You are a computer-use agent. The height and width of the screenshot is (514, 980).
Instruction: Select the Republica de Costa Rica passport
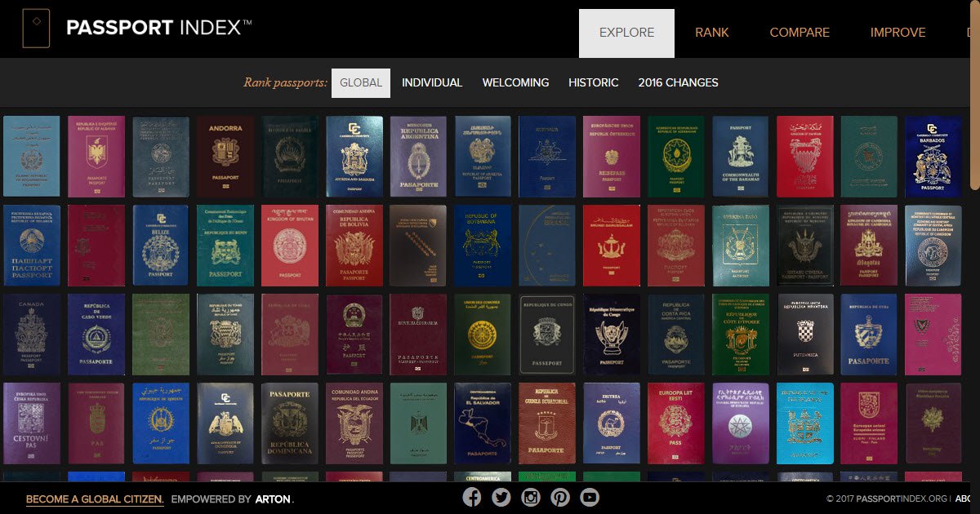click(x=676, y=335)
